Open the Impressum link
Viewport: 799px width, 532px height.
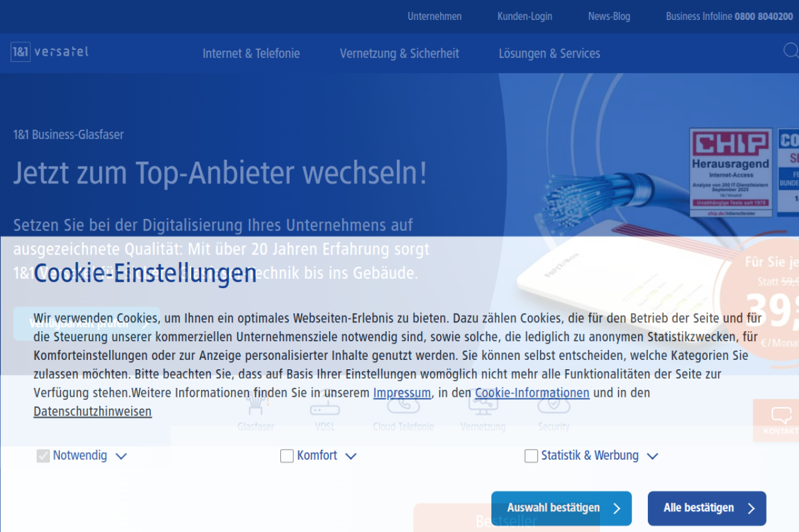pos(402,393)
